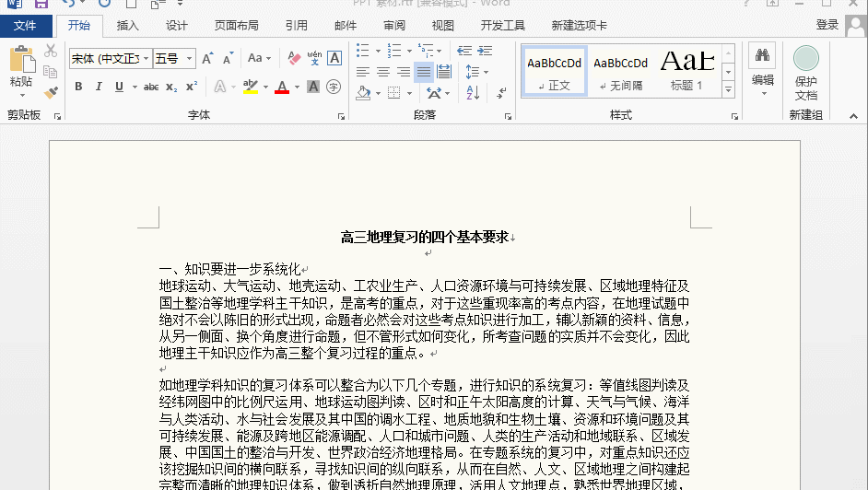Toggle bold formatting
Image resolution: width=868 pixels, height=490 pixels.
point(78,87)
